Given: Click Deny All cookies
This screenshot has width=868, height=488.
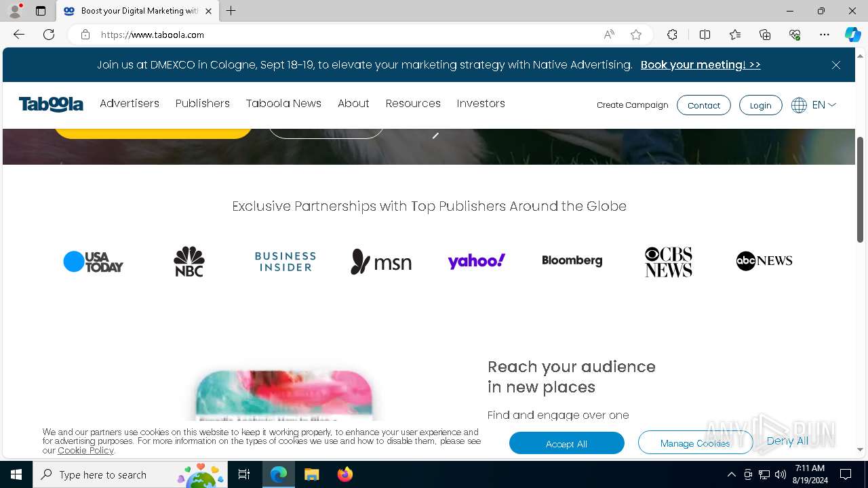Looking at the screenshot, I should coord(787,441).
